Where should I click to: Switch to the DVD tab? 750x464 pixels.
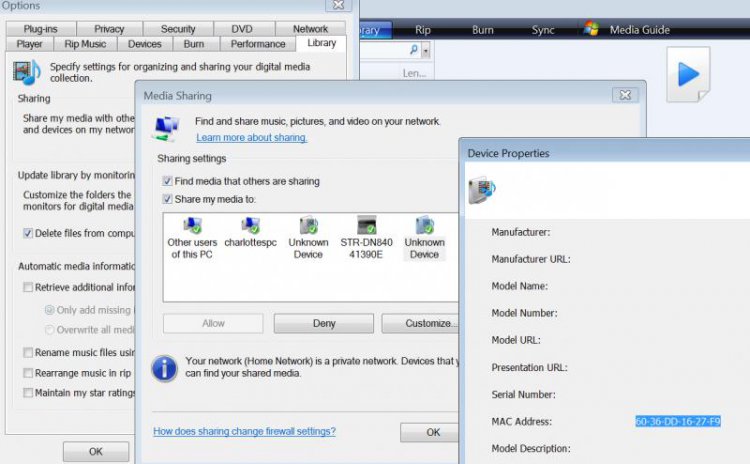click(x=242, y=29)
